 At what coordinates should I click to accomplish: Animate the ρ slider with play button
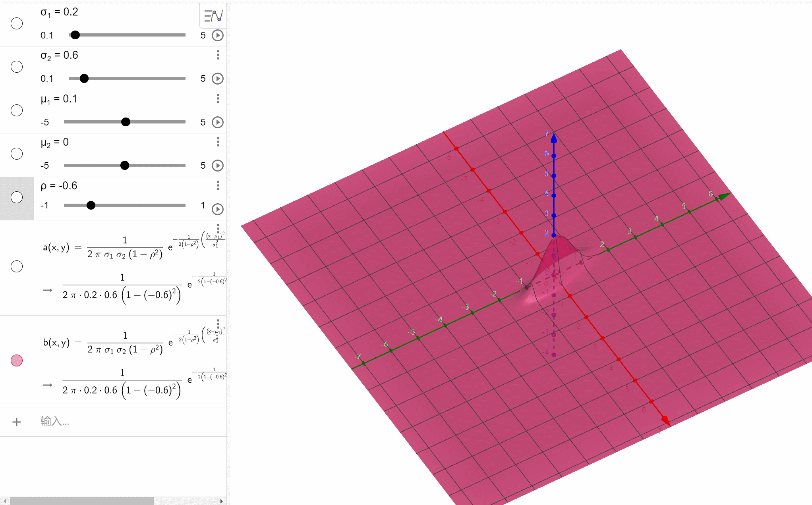coord(218,209)
